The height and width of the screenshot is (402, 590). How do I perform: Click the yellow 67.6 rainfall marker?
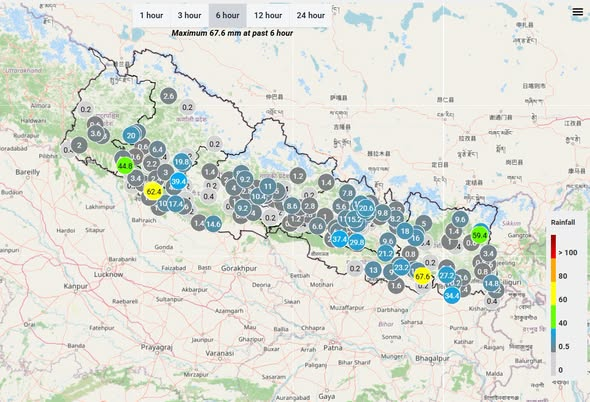coord(423,277)
